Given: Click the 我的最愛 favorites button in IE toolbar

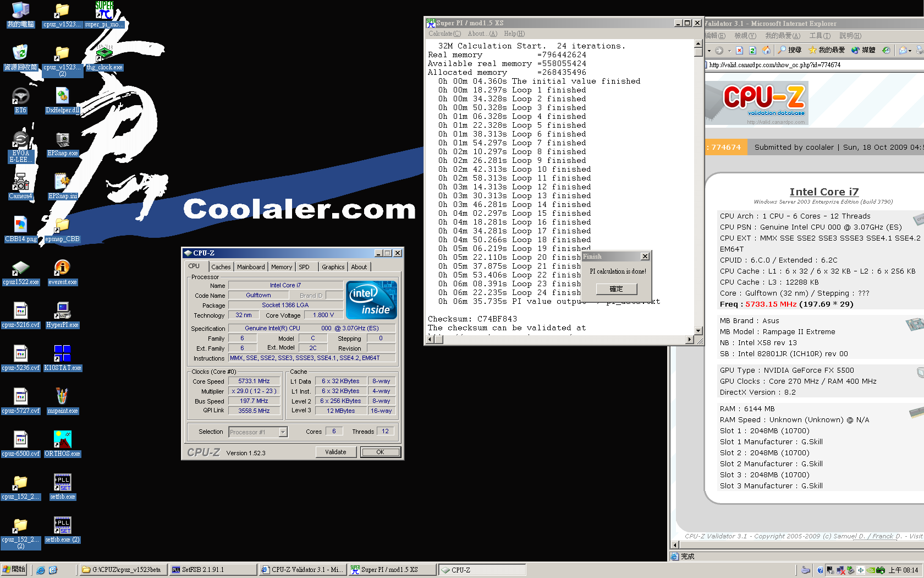Looking at the screenshot, I should [827, 50].
